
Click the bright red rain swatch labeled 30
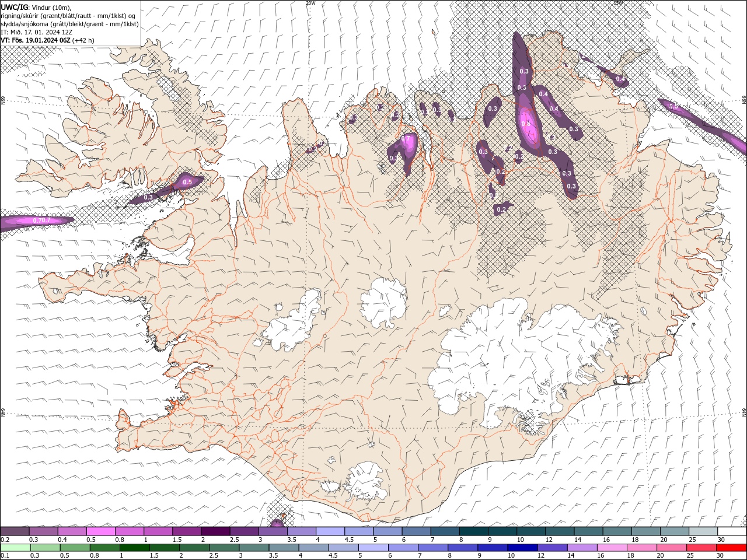coord(732,548)
